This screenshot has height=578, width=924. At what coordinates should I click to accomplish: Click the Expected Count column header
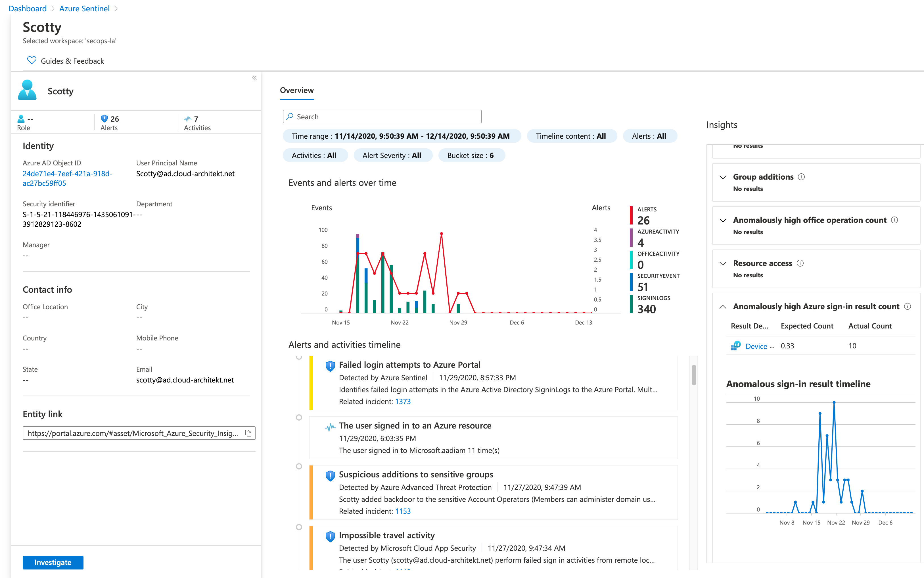pos(807,326)
